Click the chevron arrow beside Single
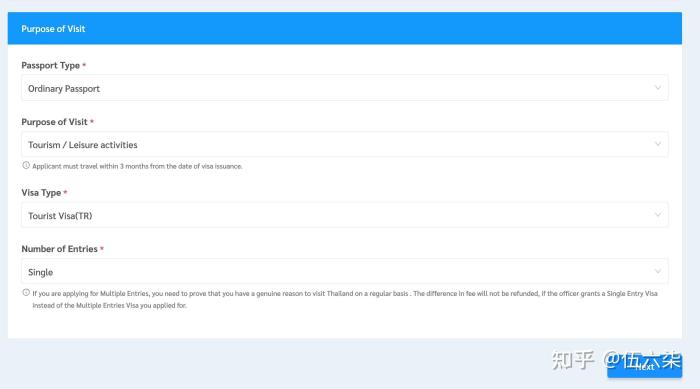The height and width of the screenshot is (389, 700). (658, 271)
